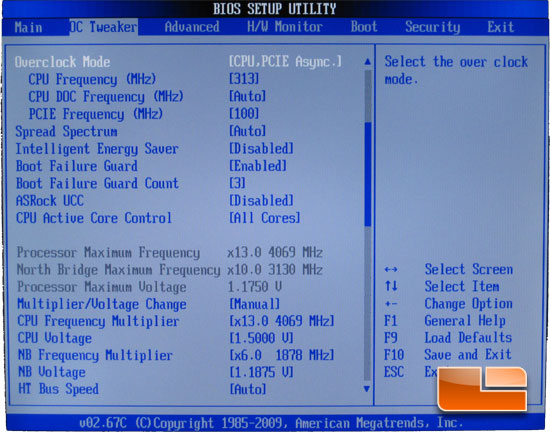Click the Select Screen arrows icon
550x432 pixels.
(391, 269)
